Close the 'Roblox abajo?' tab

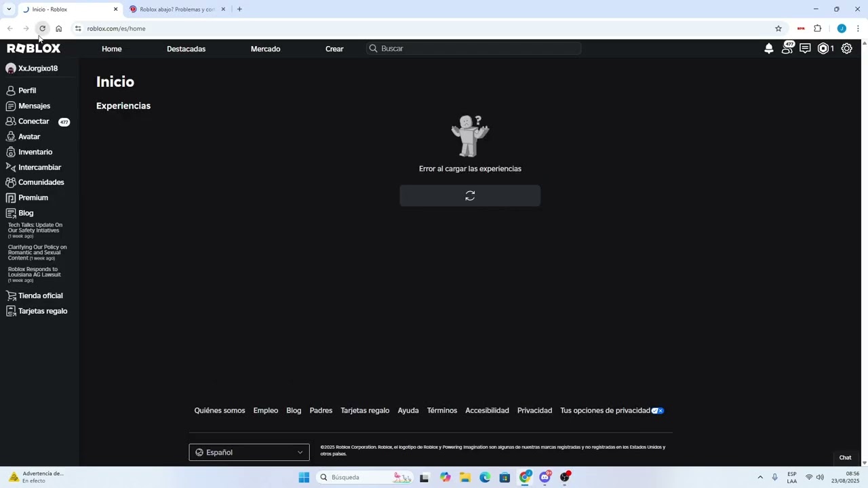[223, 9]
